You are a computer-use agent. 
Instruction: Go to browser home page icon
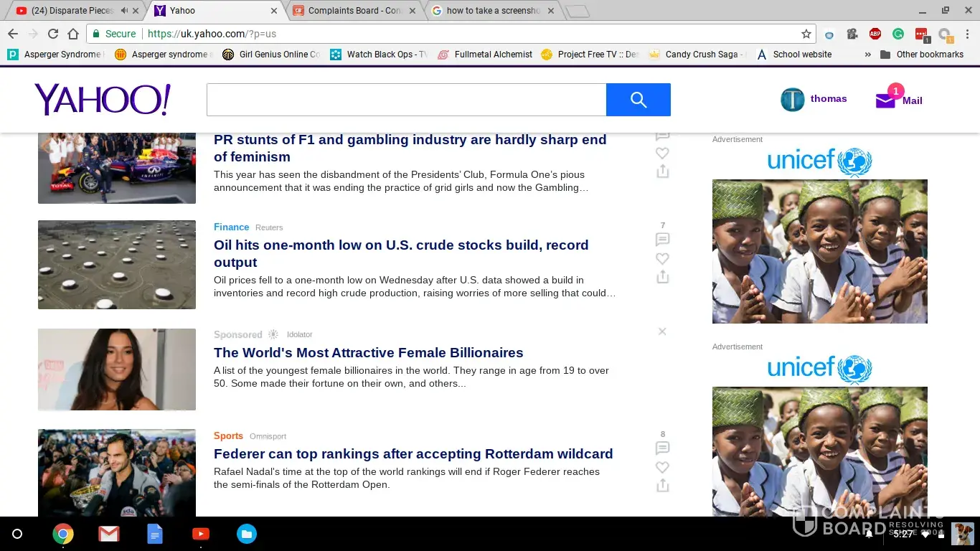tap(73, 34)
